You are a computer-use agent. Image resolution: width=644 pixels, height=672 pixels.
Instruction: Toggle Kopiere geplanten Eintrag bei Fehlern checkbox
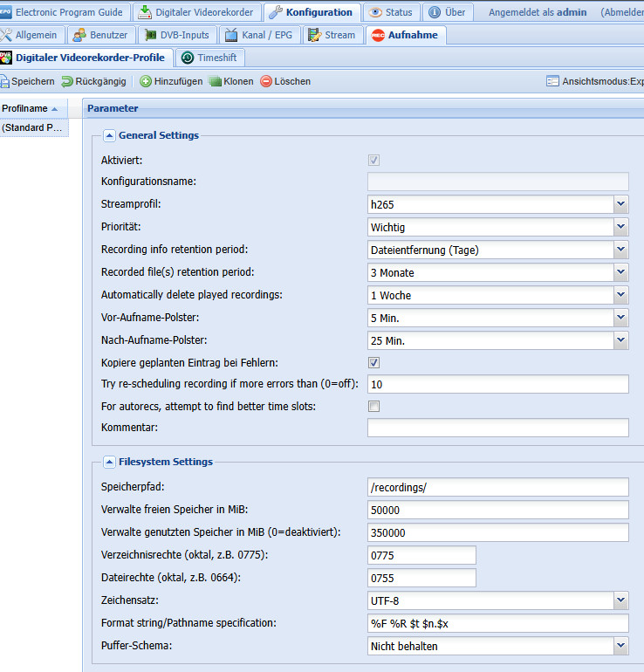pyautogui.click(x=373, y=362)
